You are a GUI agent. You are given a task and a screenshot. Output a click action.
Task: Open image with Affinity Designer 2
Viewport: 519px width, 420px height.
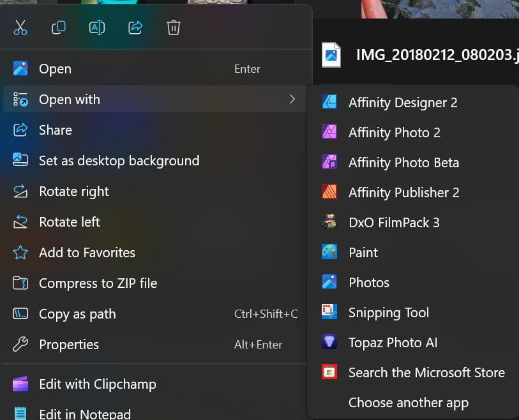point(402,103)
